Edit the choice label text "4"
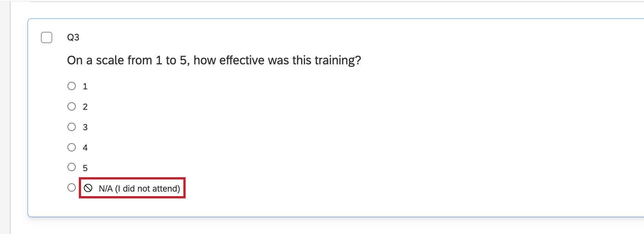Screen dimensions: 644x234 85,148
